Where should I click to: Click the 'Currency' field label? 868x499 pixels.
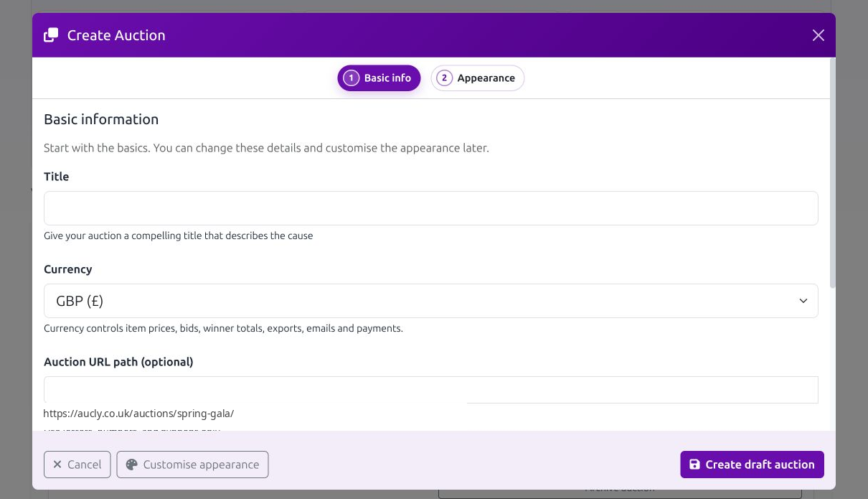67,269
